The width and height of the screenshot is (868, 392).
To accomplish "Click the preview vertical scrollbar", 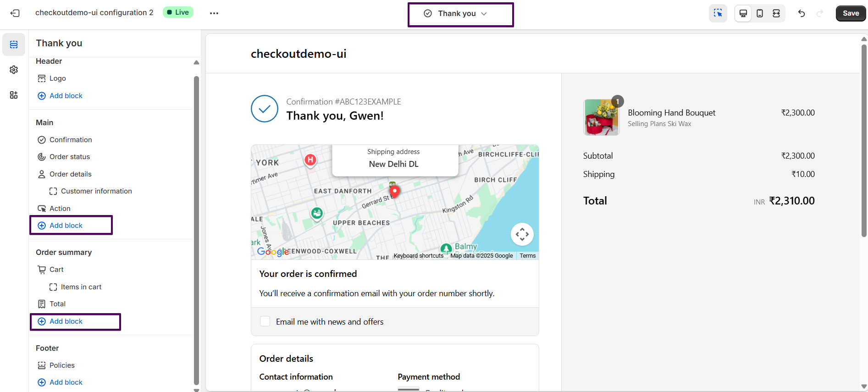I will (864, 138).
